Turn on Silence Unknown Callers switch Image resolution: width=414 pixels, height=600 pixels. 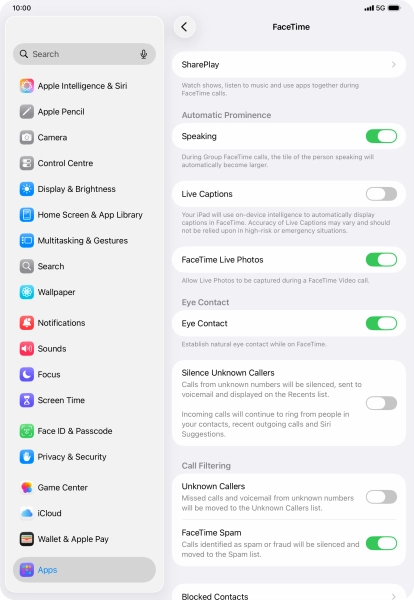pyautogui.click(x=381, y=403)
